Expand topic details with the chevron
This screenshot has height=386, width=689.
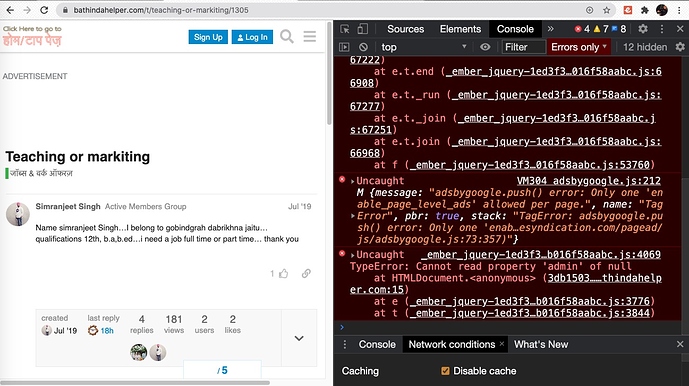coord(299,338)
